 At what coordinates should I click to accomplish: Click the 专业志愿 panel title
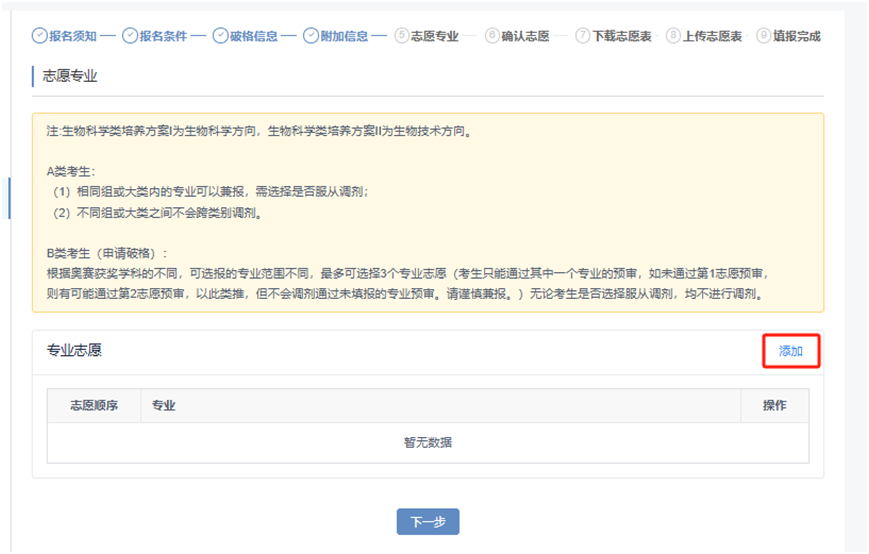74,350
